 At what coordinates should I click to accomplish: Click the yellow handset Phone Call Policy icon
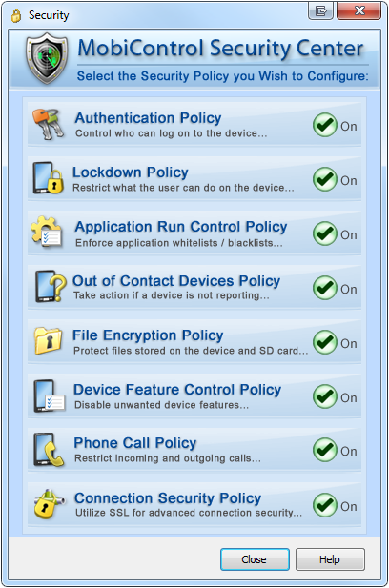(x=49, y=450)
